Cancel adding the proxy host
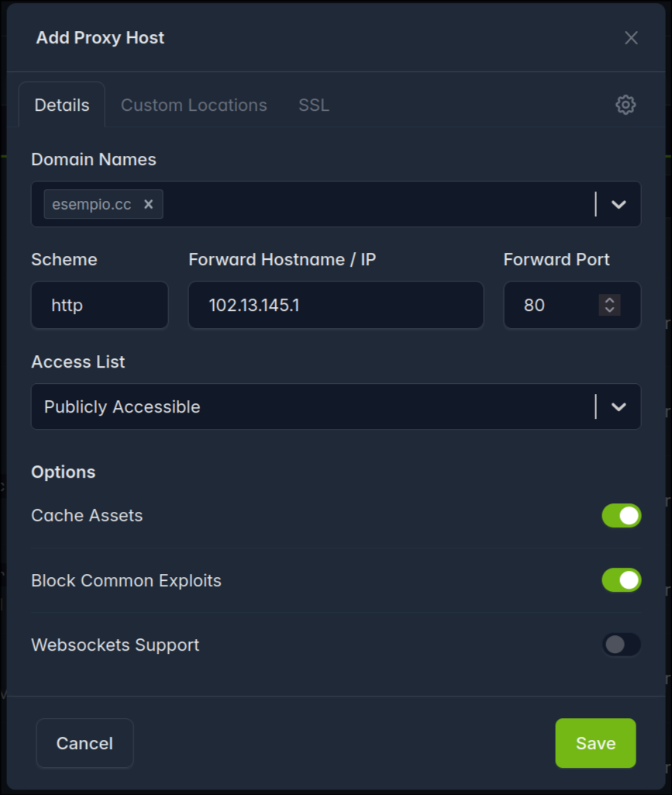The height and width of the screenshot is (795, 672). click(x=84, y=743)
